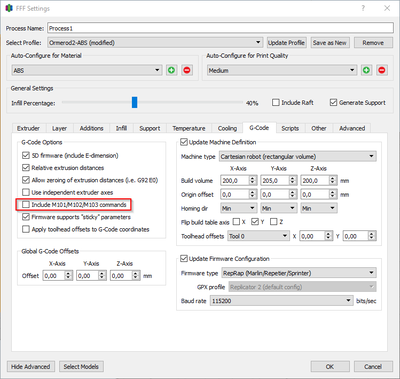Screen dimensions: 400x379
Task: Click the Update Profile button
Action: click(x=287, y=43)
